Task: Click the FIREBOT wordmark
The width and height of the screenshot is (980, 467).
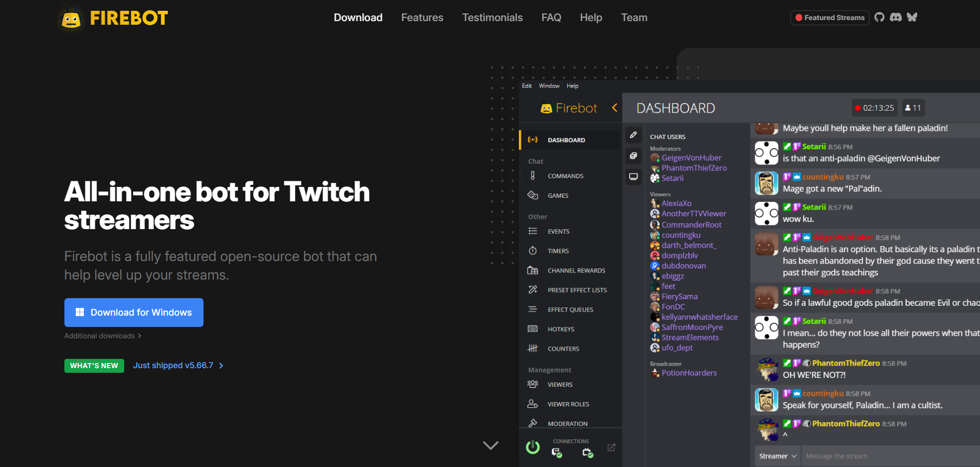Action: 129,19
